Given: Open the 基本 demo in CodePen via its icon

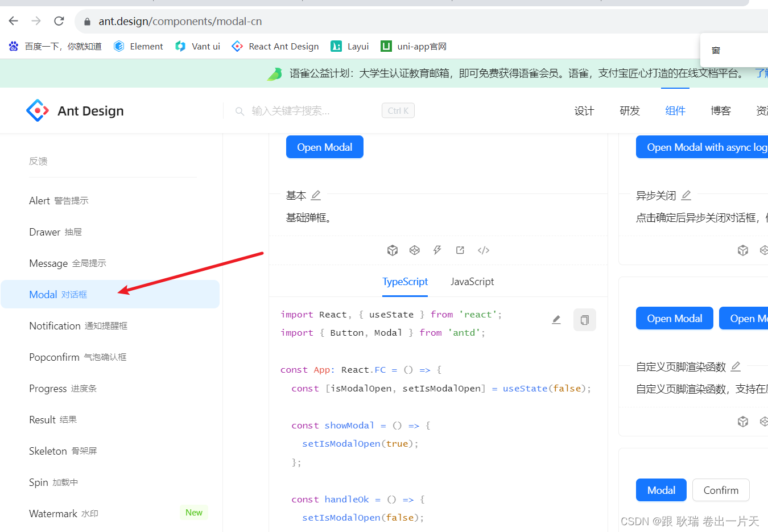Looking at the screenshot, I should tap(415, 250).
